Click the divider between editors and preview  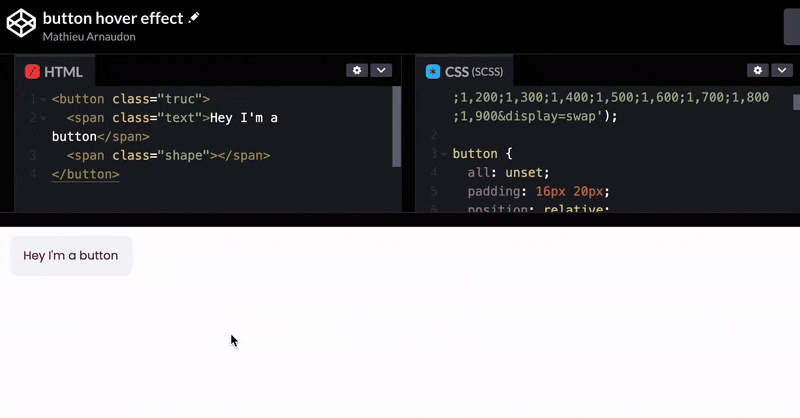[x=400, y=219]
